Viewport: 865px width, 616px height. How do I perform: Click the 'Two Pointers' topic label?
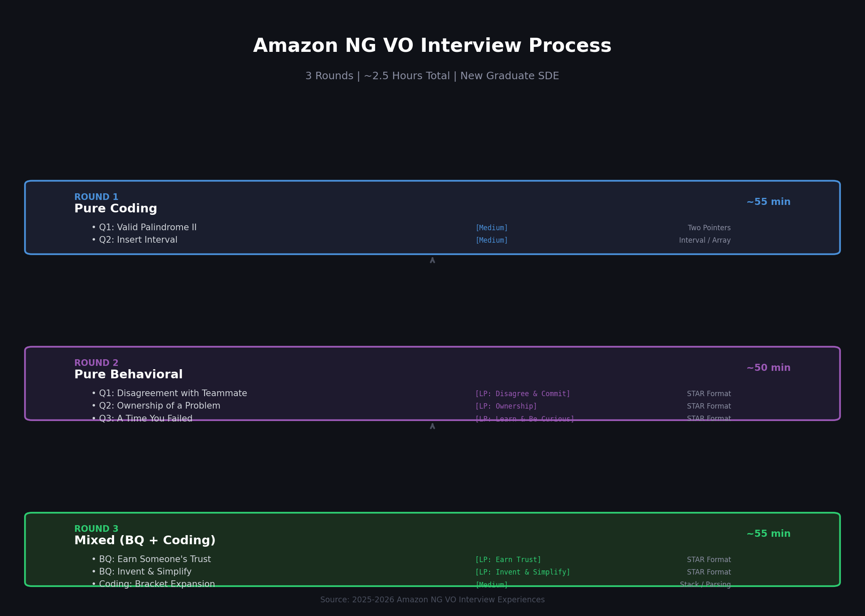[x=709, y=228]
